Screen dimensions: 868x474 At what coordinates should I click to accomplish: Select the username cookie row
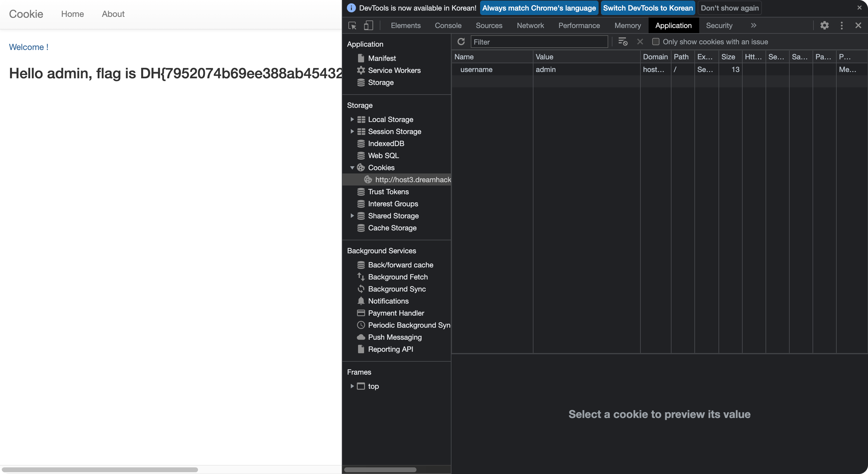659,69
